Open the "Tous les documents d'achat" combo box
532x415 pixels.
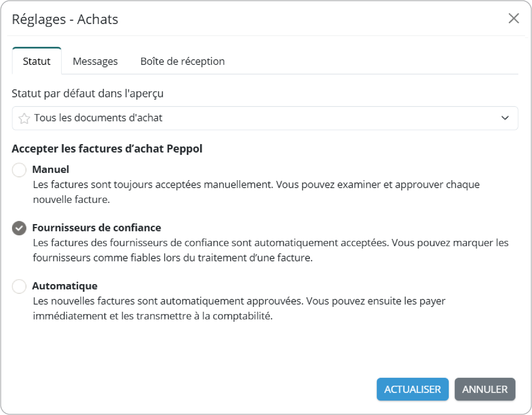265,118
